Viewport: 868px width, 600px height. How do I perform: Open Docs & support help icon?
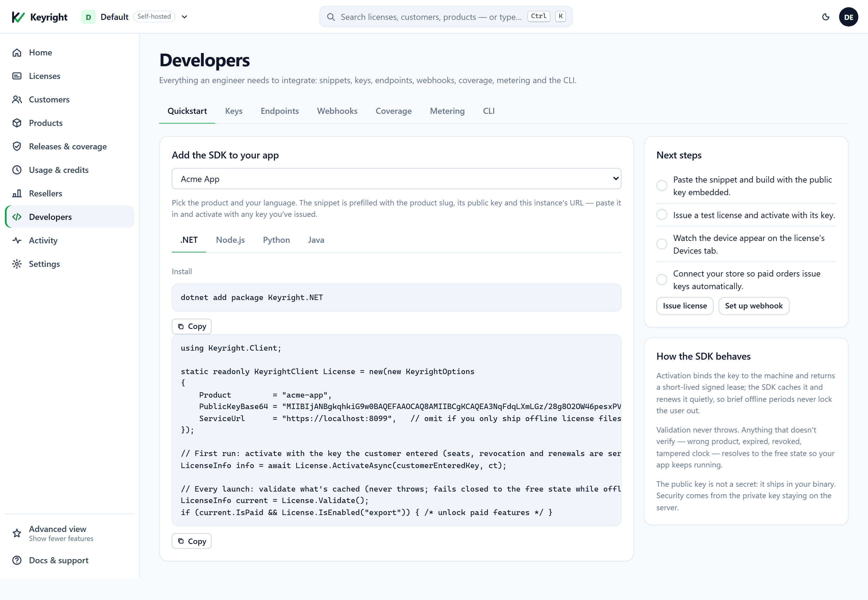(x=17, y=560)
